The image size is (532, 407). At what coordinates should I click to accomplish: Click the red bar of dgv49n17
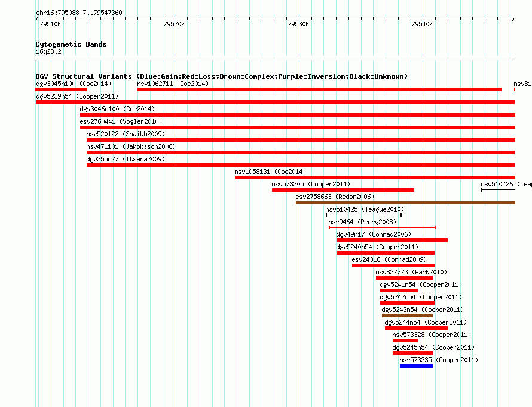[x=392, y=240]
